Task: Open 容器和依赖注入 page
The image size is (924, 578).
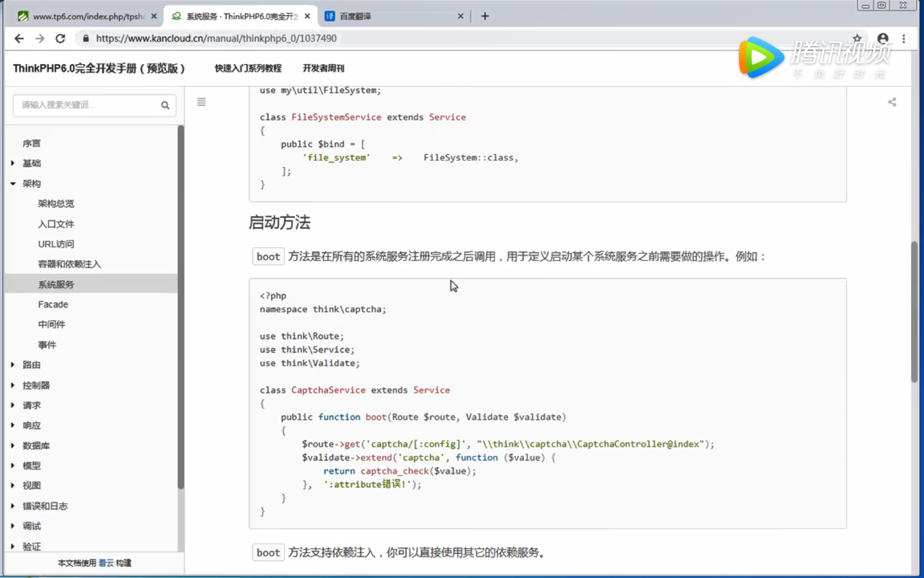Action: coord(69,264)
